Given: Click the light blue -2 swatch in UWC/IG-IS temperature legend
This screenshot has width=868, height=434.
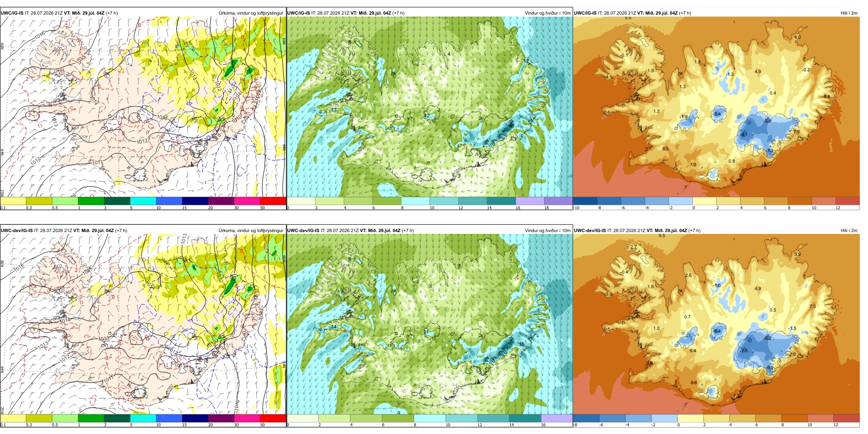Looking at the screenshot, I should click(x=681, y=201).
